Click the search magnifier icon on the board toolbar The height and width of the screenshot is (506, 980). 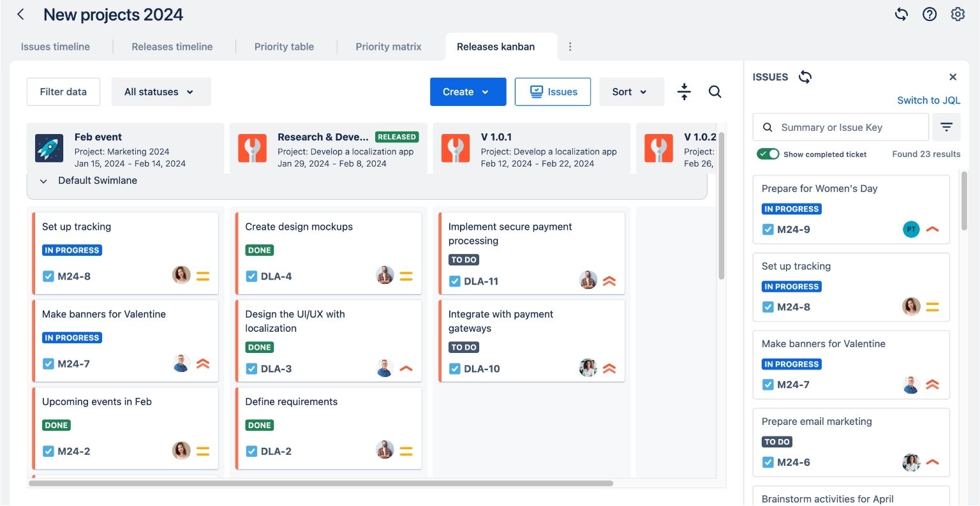pos(715,92)
